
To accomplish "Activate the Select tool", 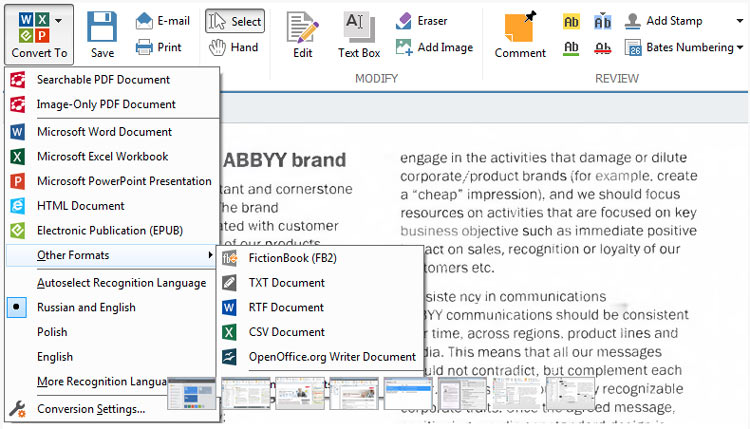I will 235,22.
